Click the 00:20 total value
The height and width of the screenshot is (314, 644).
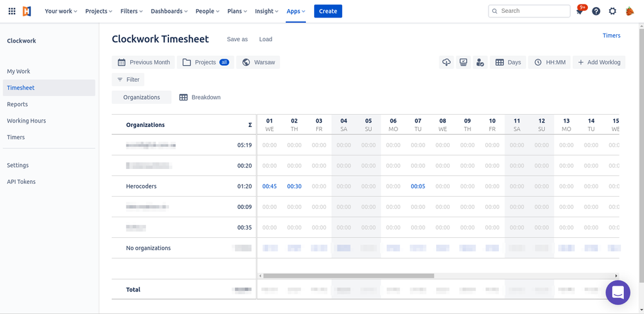point(245,166)
